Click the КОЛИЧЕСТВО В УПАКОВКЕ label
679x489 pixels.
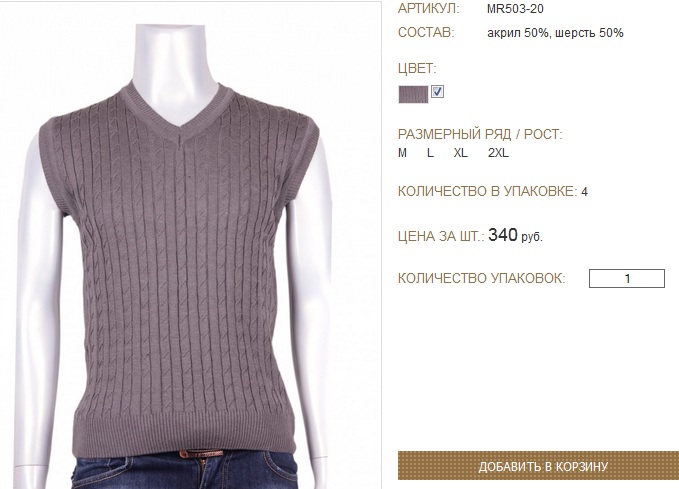coord(487,191)
